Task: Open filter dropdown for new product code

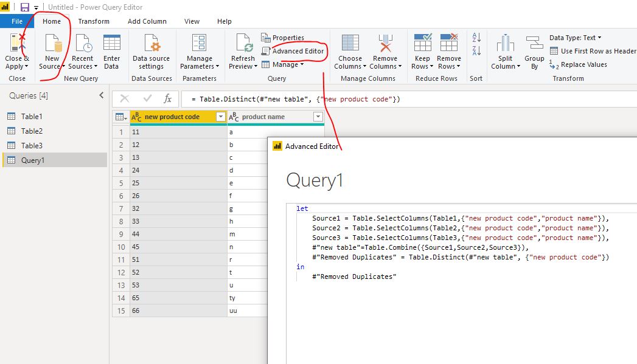Action: click(x=221, y=117)
